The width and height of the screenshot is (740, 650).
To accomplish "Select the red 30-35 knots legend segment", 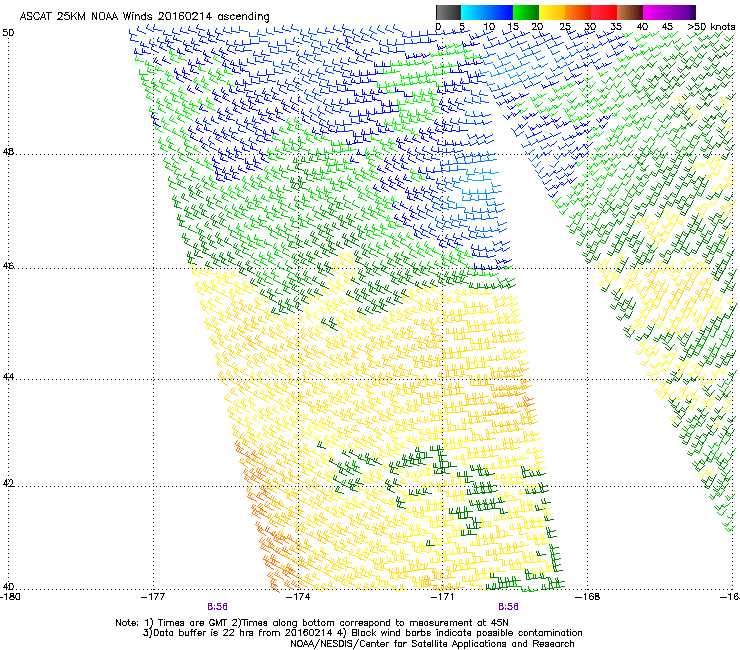I will pos(604,12).
